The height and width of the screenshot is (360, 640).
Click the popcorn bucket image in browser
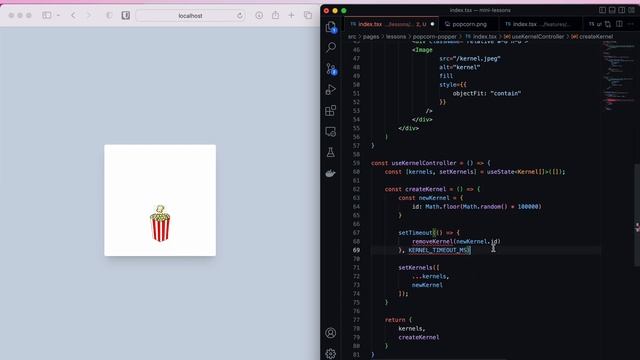160,224
